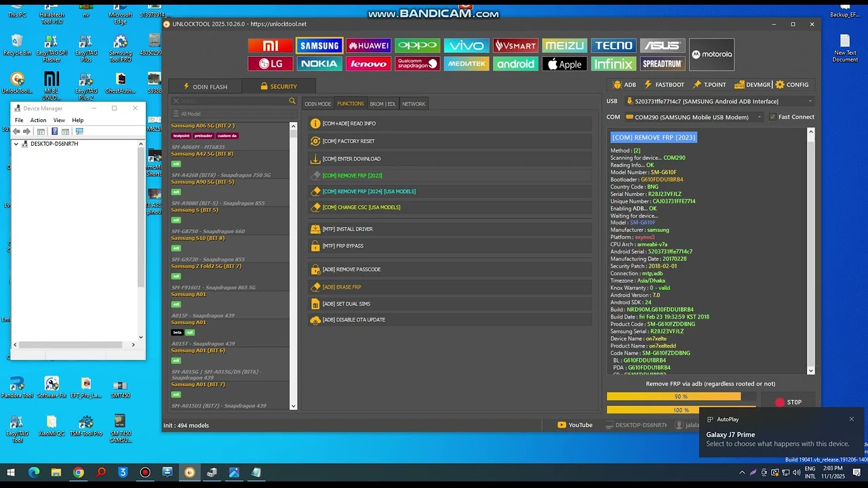The width and height of the screenshot is (868, 488).
Task: Run [COM] ENTER DOWNLOAD
Action: tap(450, 159)
